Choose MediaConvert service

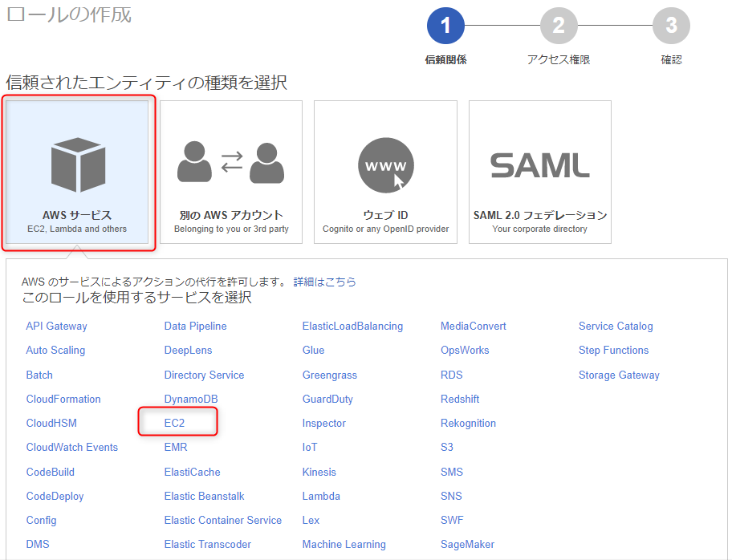[474, 327]
